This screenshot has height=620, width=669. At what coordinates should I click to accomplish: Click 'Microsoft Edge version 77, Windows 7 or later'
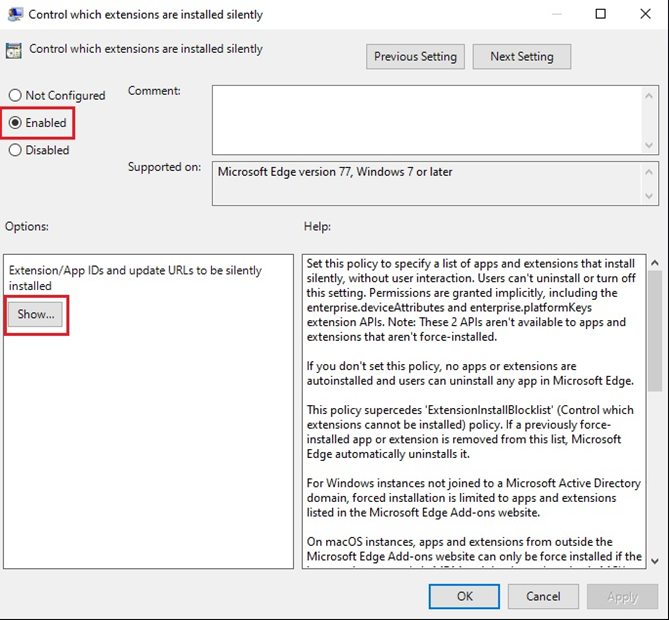(335, 172)
